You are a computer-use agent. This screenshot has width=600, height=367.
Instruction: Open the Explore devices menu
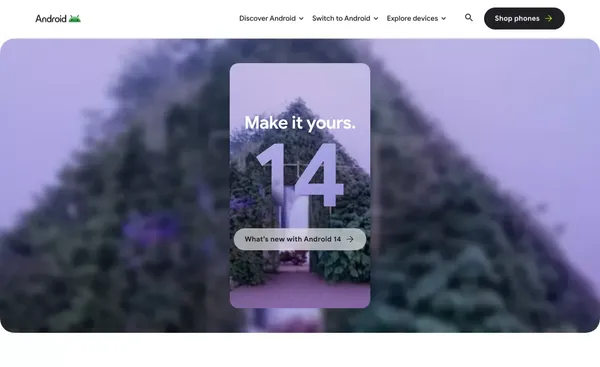(416, 18)
